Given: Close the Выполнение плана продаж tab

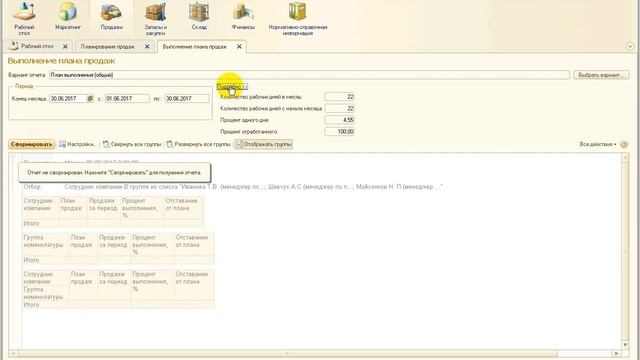Looking at the screenshot, I should (x=239, y=47).
